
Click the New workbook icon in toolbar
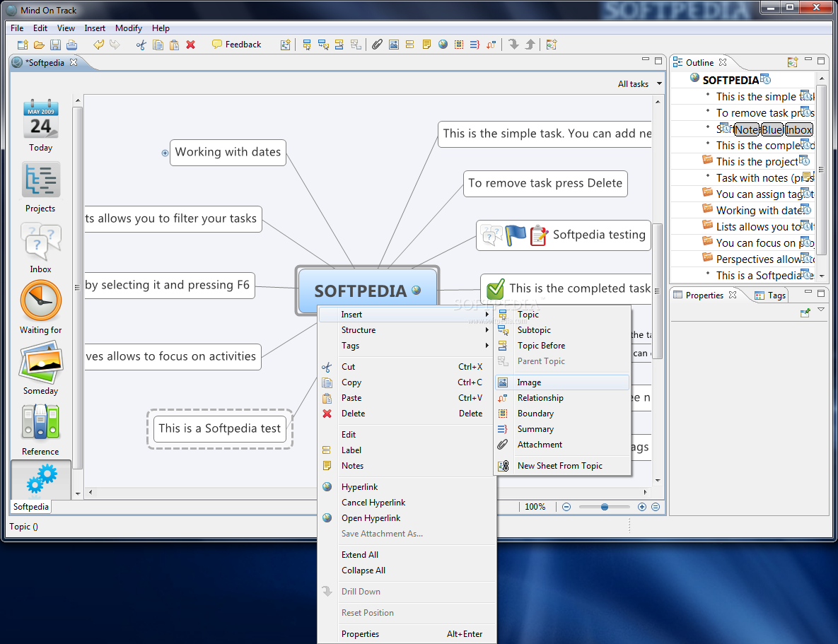pos(23,45)
